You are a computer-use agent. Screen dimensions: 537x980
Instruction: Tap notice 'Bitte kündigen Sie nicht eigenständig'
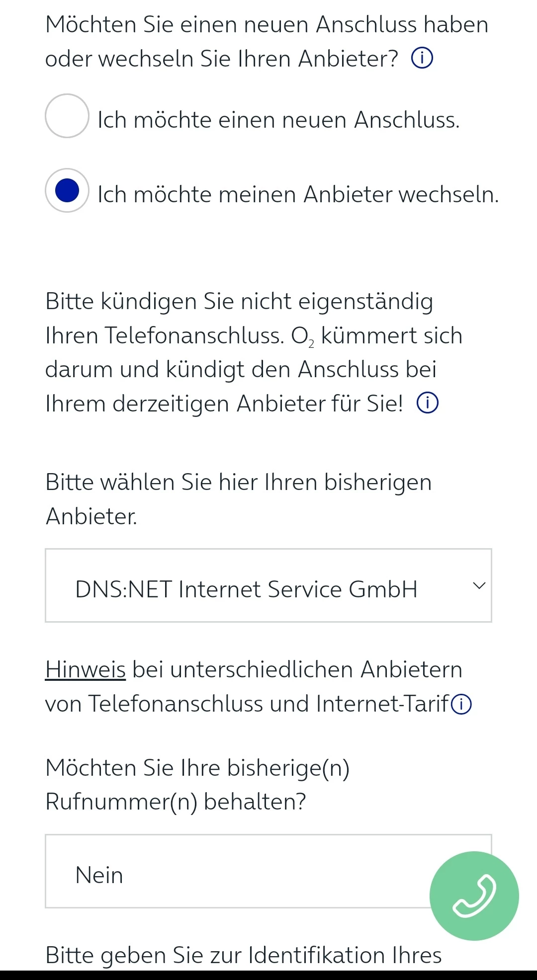(239, 302)
